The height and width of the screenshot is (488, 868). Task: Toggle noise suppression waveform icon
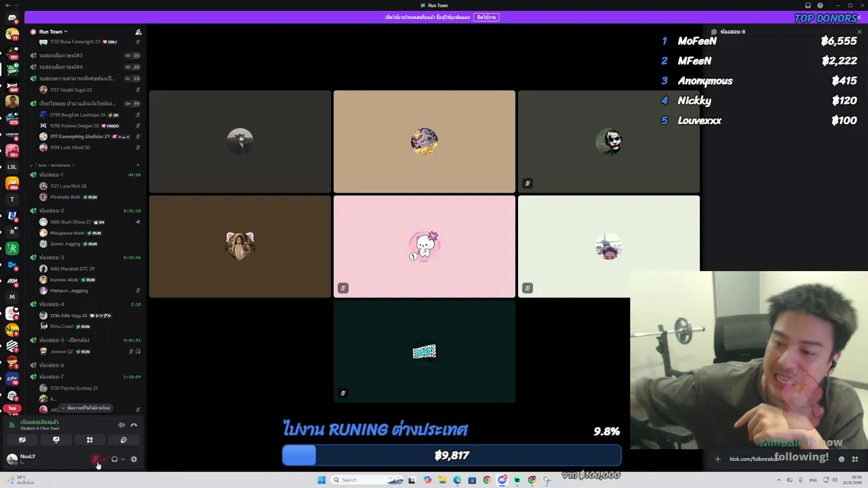(x=121, y=425)
